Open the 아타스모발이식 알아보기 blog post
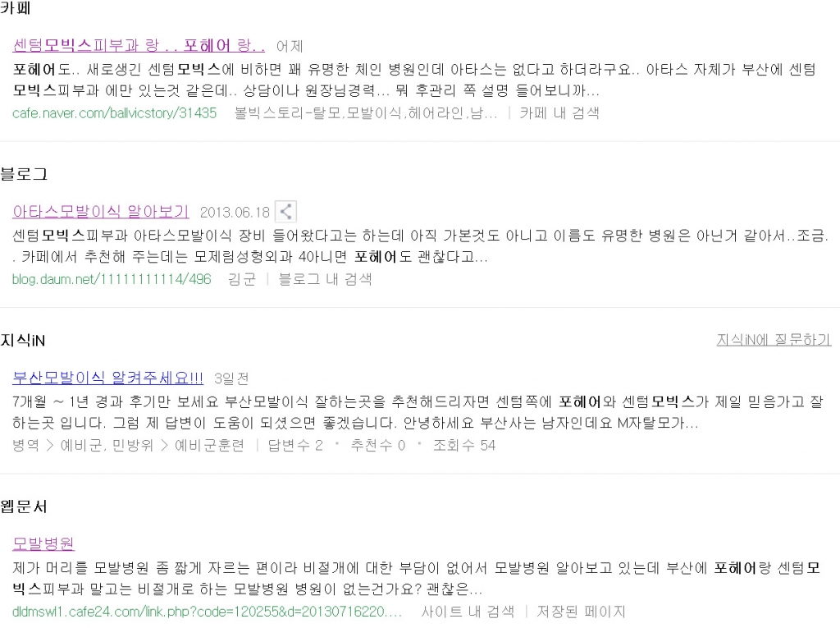The image size is (840, 628). pos(101,212)
